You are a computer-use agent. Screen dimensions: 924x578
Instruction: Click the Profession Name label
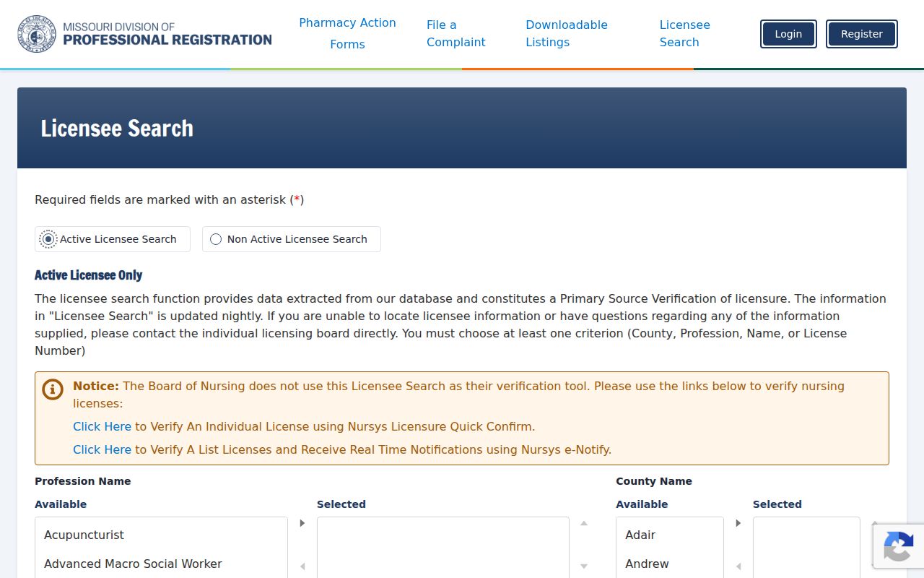pos(83,481)
